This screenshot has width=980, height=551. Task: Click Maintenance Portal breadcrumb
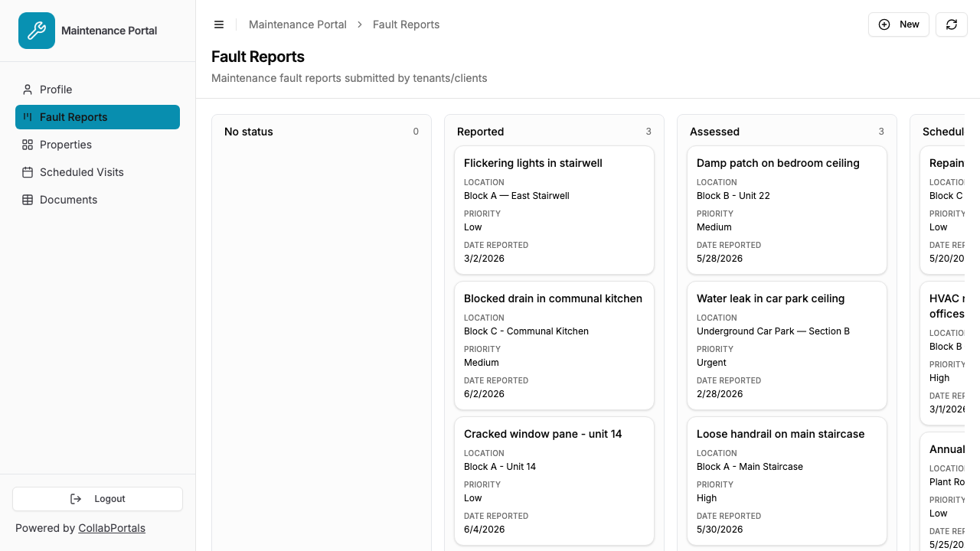298,24
